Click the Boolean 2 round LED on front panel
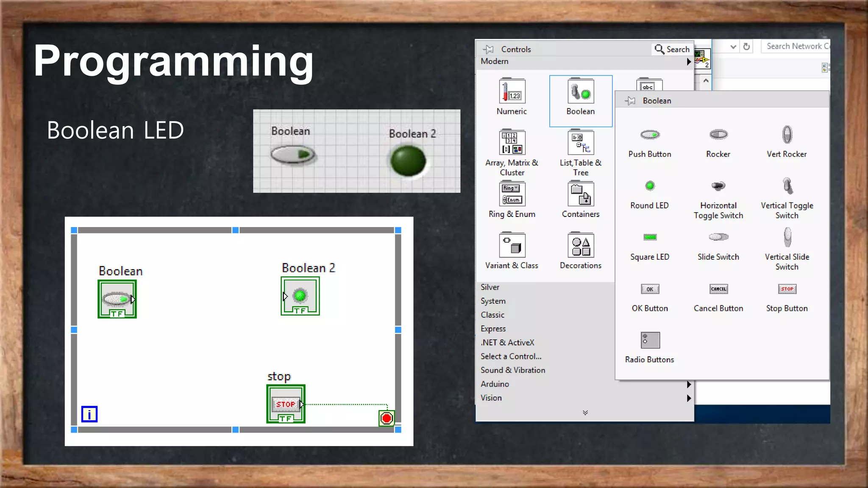The width and height of the screenshot is (868, 488). [408, 161]
